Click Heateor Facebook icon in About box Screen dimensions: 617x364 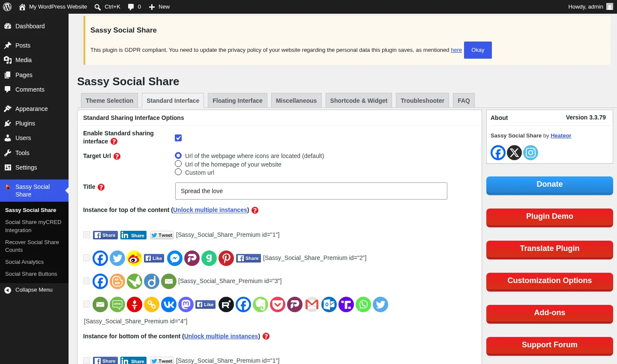click(498, 152)
